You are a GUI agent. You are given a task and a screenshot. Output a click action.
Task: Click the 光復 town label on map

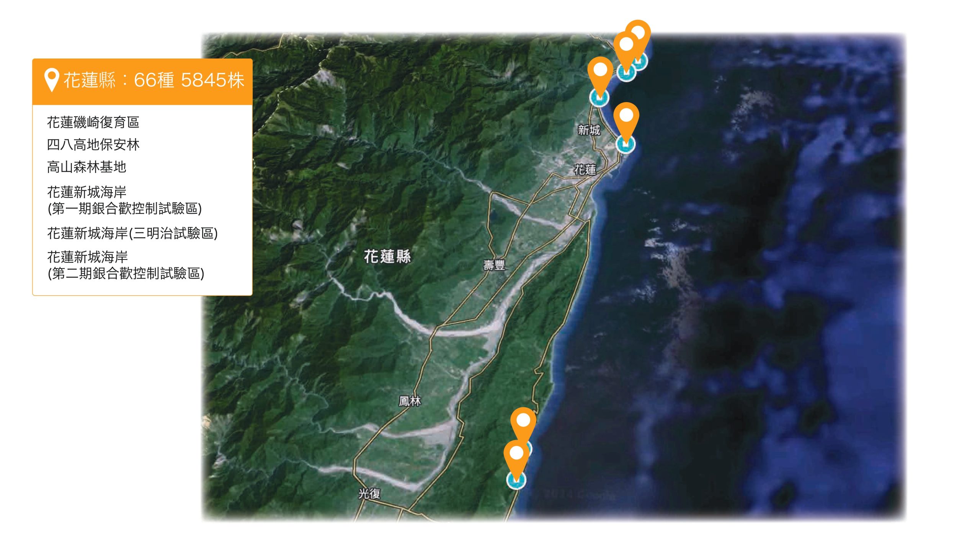pyautogui.click(x=369, y=494)
